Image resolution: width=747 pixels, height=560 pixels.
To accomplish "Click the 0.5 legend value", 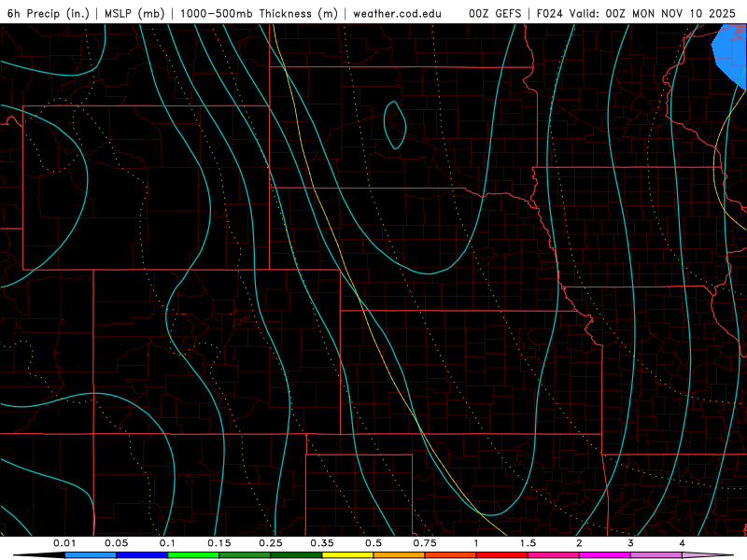I will point(373,543).
